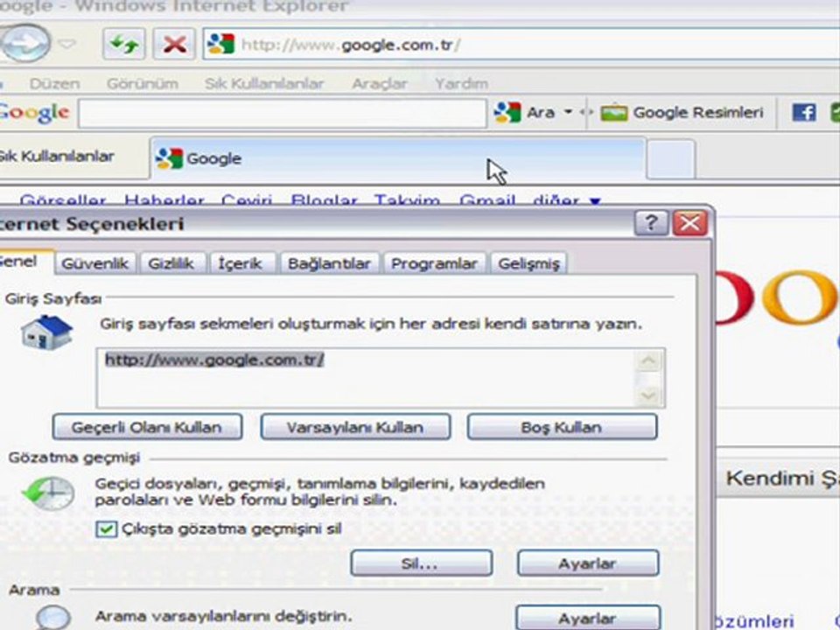Viewport: 840px width, 630px height.
Task: Open the Çeviri link on Google page
Action: point(247,201)
